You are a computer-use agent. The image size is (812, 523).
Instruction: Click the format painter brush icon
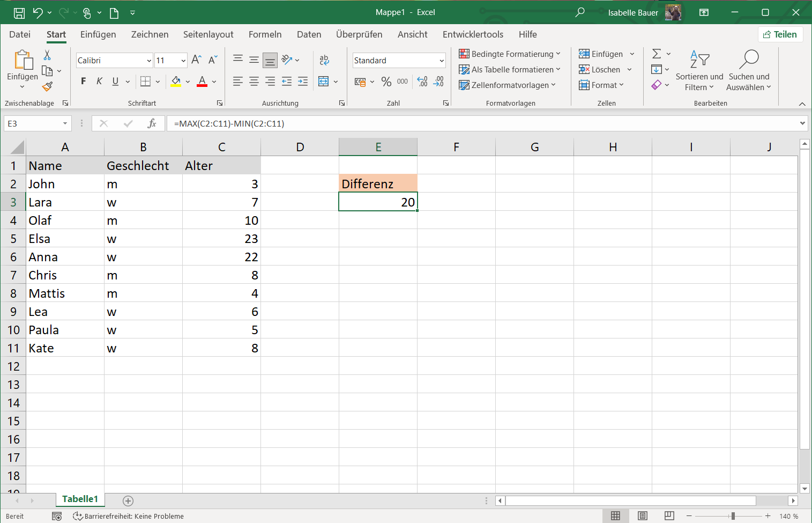47,86
